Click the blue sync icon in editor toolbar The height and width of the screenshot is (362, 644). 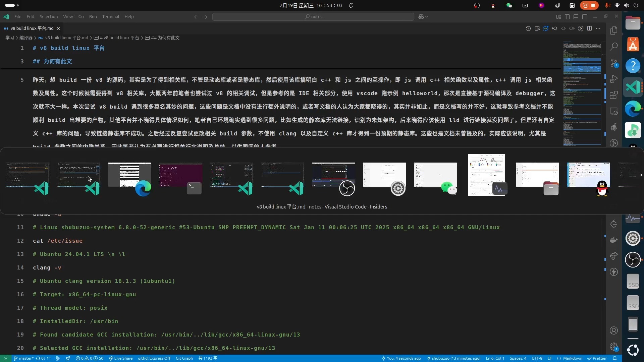point(546,28)
